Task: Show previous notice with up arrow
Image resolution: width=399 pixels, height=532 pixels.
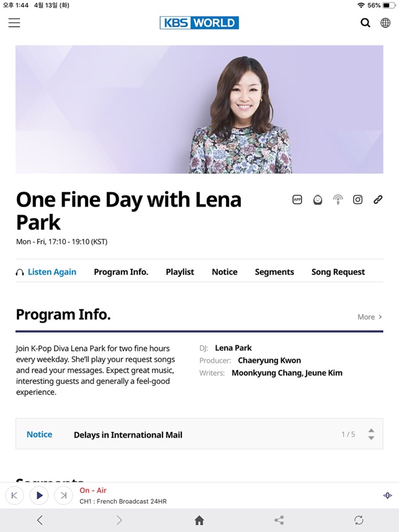Action: point(371,430)
